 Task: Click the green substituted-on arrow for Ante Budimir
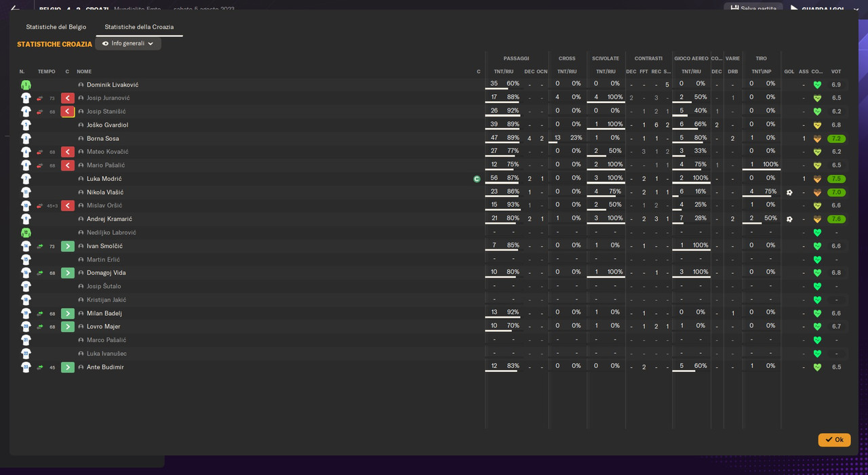(68, 367)
